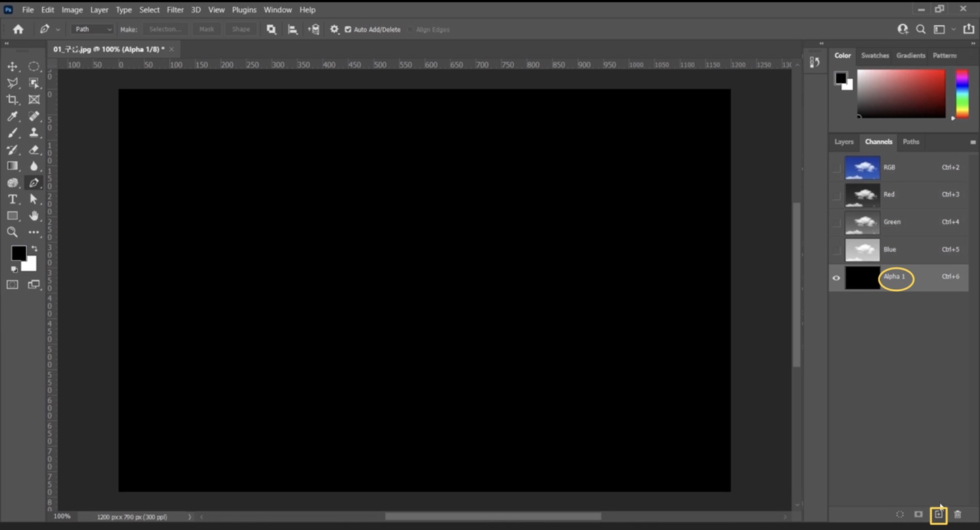Select the Crop tool
This screenshot has height=530, width=980.
(12, 99)
